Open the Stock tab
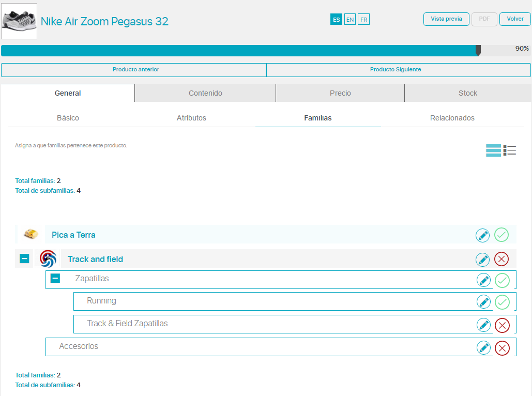This screenshot has height=396, width=532. 468,93
